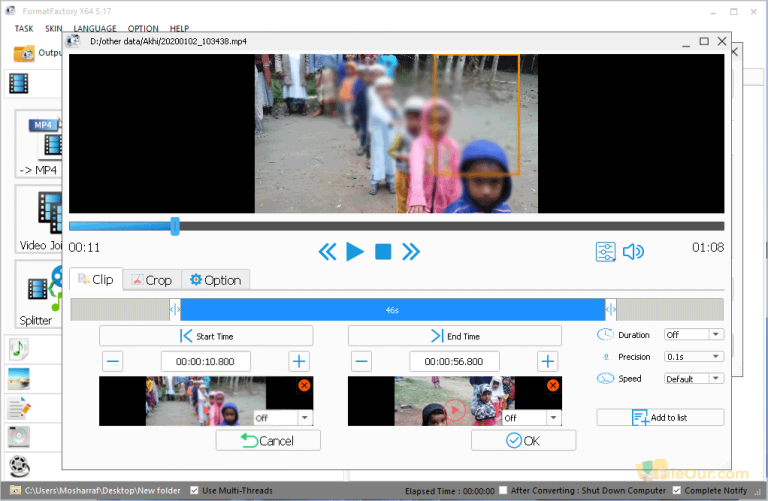This screenshot has height=501, width=768.
Task: Enable After Converting Shut Down Computer
Action: coord(503,490)
